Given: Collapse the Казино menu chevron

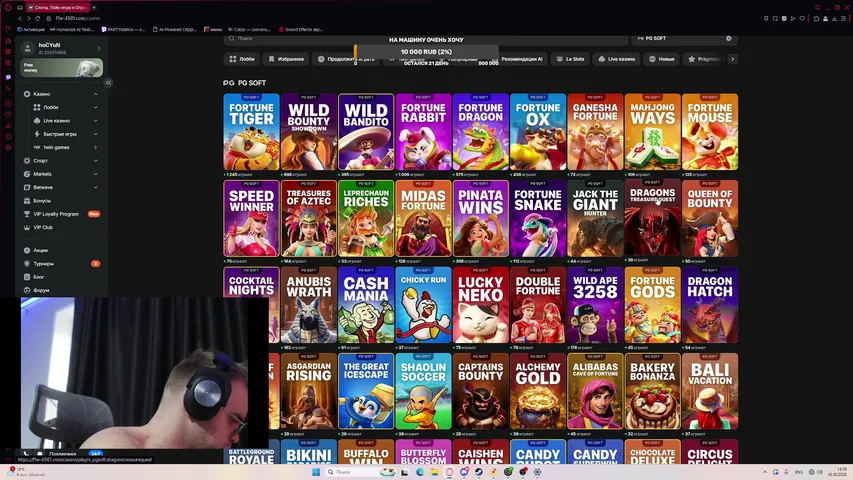Looking at the screenshot, I should [96, 94].
